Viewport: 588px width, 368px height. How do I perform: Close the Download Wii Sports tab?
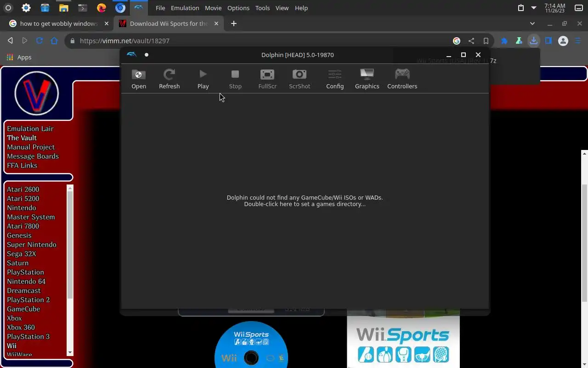click(x=216, y=23)
